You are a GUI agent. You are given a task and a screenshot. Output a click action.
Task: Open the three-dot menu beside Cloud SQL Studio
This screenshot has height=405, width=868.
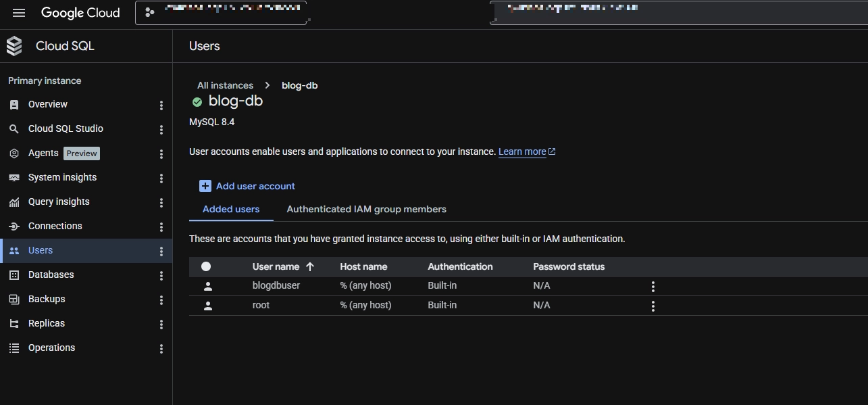click(161, 129)
